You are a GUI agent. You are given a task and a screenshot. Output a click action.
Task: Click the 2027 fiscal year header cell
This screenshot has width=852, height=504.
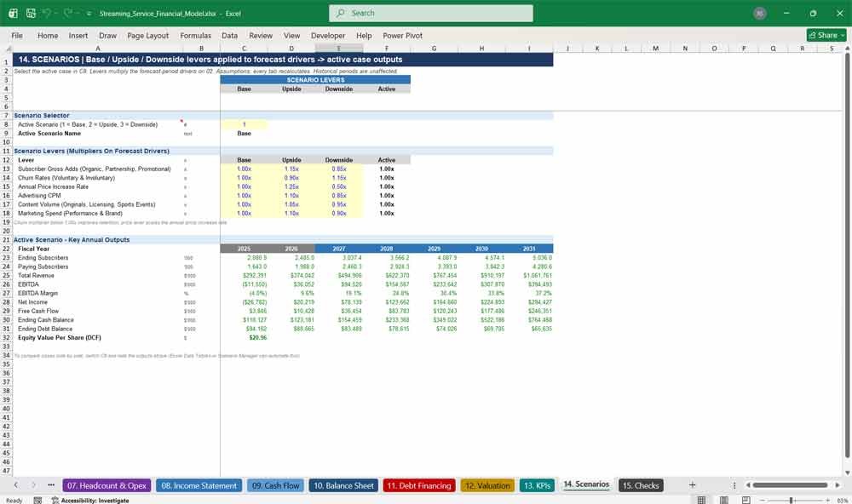pyautogui.click(x=339, y=249)
